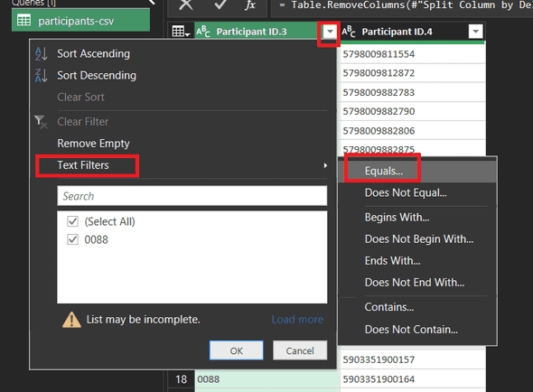Choose the Equals... text filter
Image resolution: width=533 pixels, height=392 pixels.
coord(384,171)
